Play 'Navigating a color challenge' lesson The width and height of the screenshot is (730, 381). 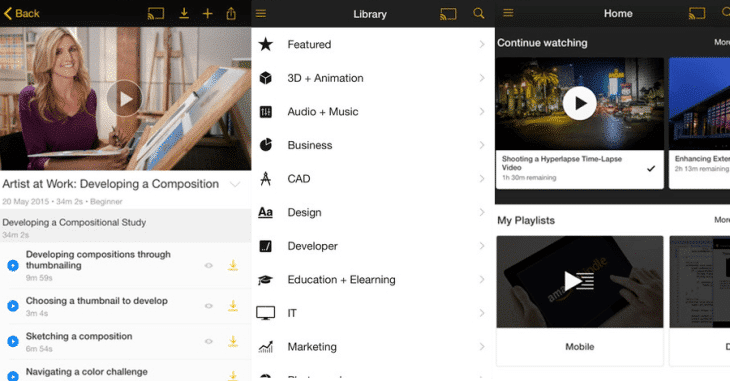(x=13, y=375)
